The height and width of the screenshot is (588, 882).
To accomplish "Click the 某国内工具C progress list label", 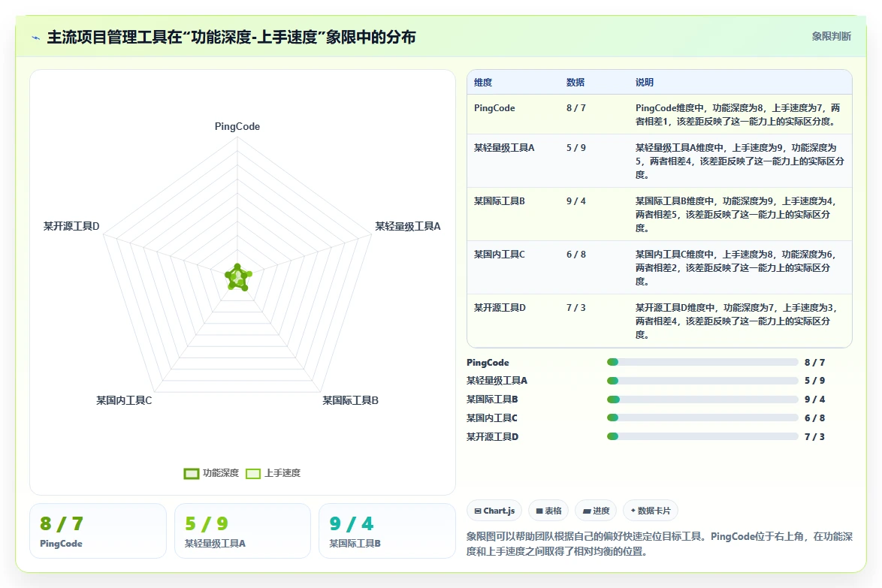I will [x=491, y=418].
